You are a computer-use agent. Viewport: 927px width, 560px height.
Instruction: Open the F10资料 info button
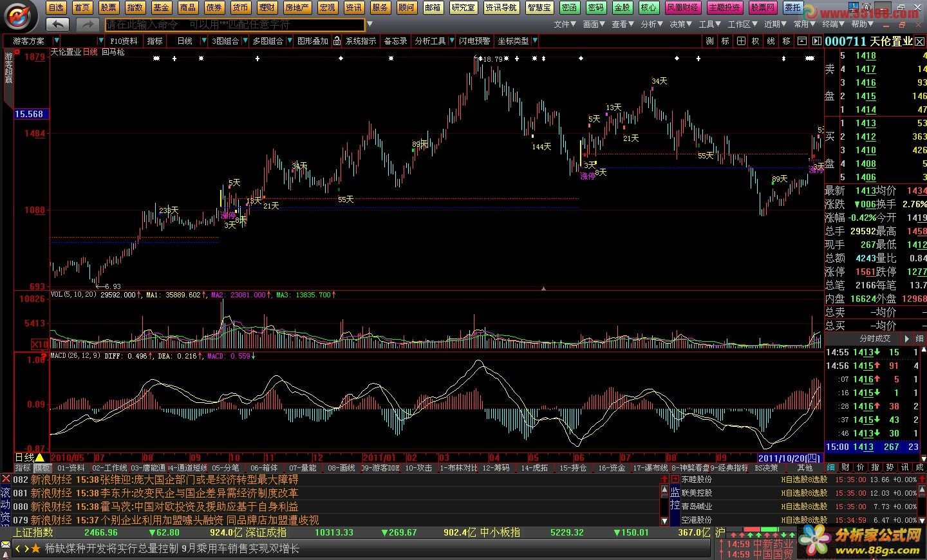pyautogui.click(x=124, y=41)
